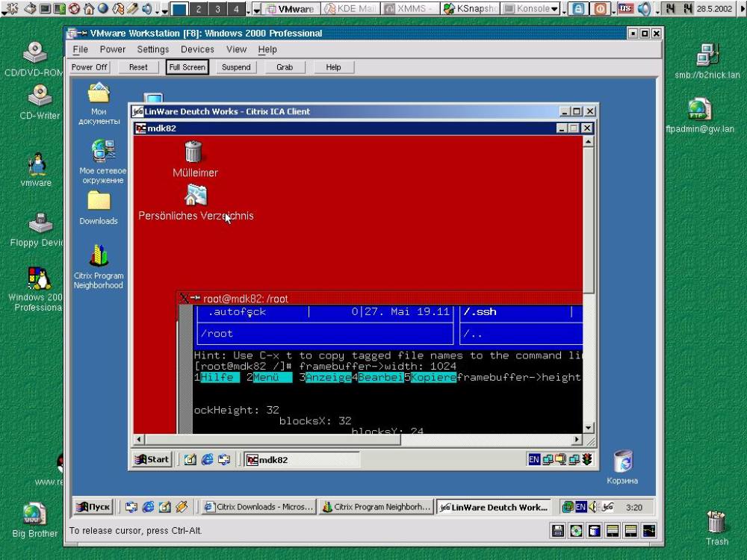Toggle the US keyboard layout flag
This screenshot has width=747, height=560.
click(x=625, y=8)
